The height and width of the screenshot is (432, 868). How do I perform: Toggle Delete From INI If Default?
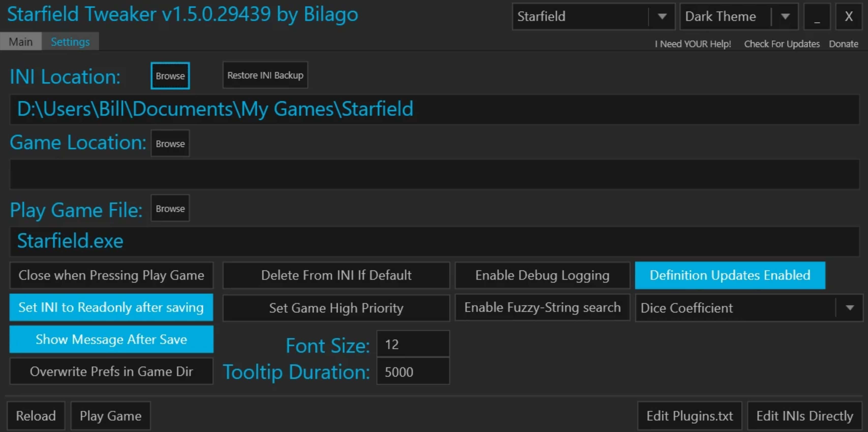[x=336, y=276]
